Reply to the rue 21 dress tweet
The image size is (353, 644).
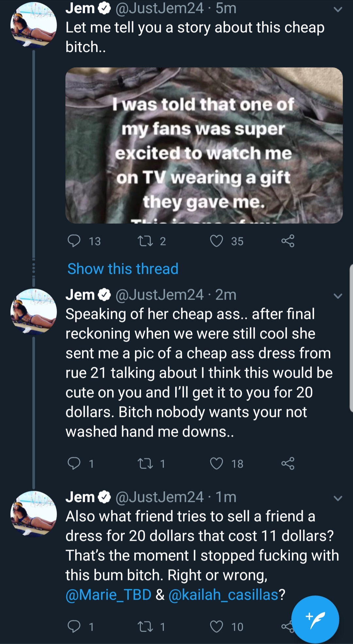pos(74,463)
